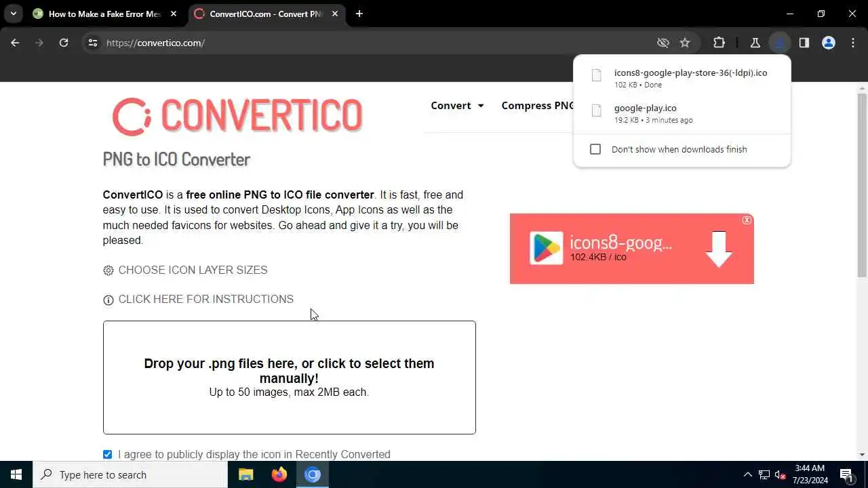
Task: Click the Chrome taskbar icon
Action: [x=313, y=474]
